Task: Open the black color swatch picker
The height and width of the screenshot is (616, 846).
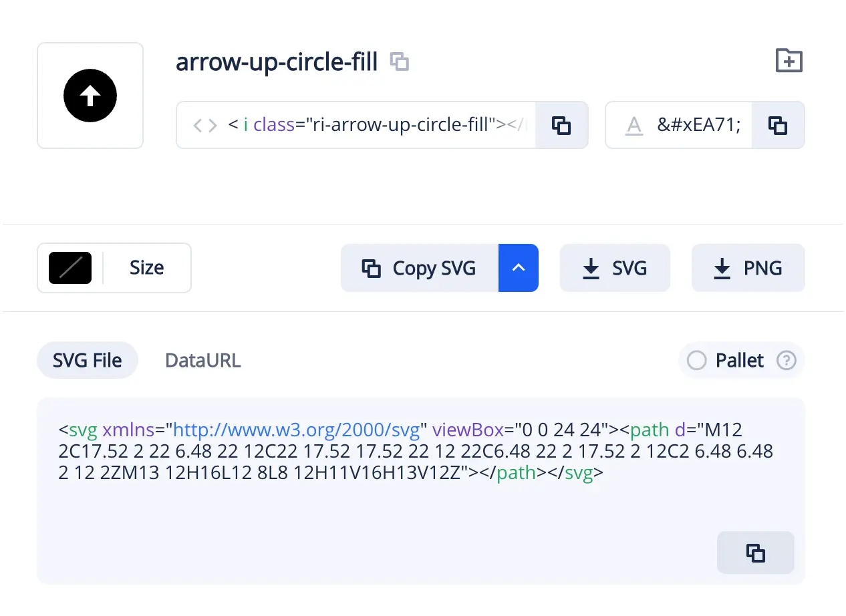Action: (x=70, y=268)
